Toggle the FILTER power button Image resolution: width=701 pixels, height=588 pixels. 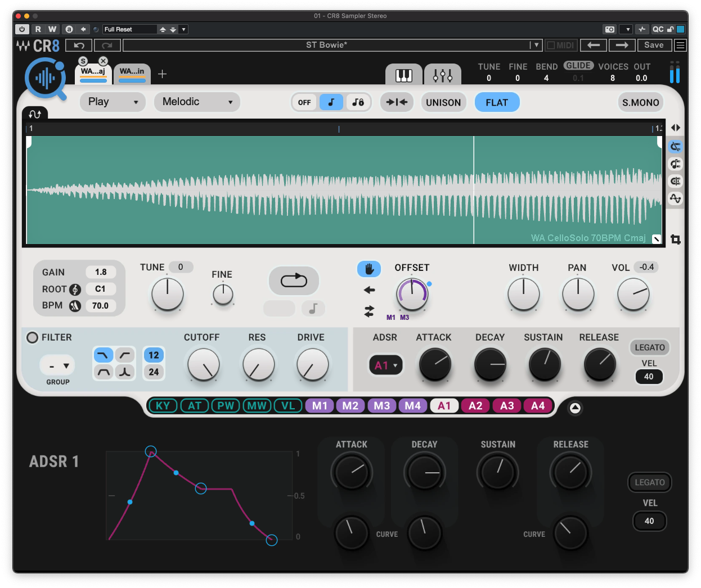point(33,337)
